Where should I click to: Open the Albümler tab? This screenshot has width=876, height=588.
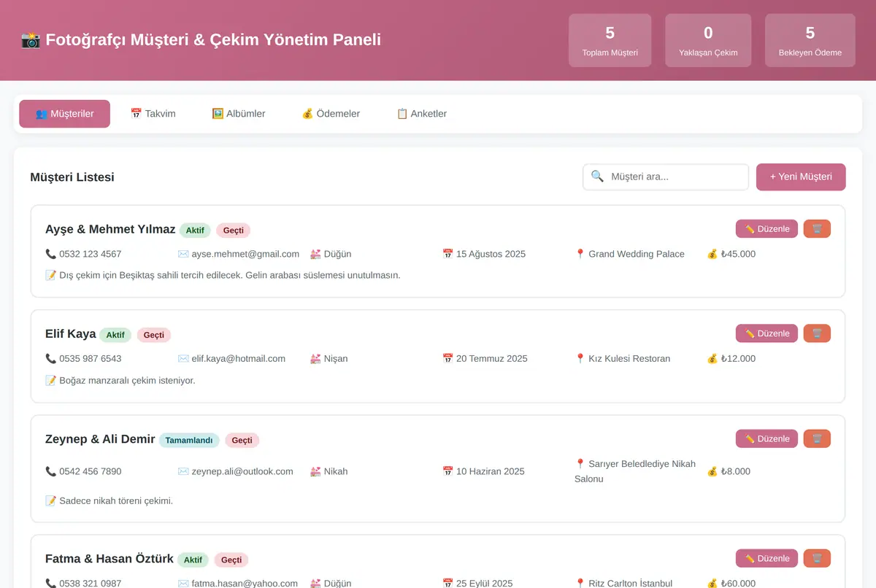(239, 114)
